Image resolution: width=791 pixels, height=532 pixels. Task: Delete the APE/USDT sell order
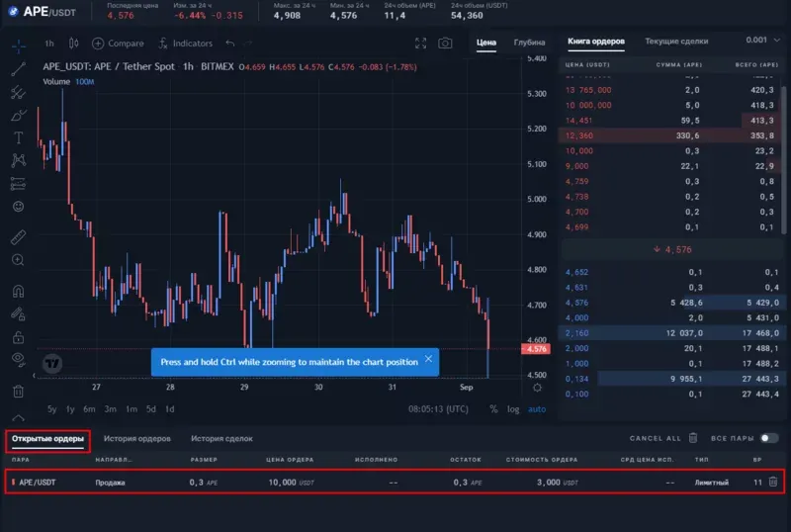coord(773,482)
